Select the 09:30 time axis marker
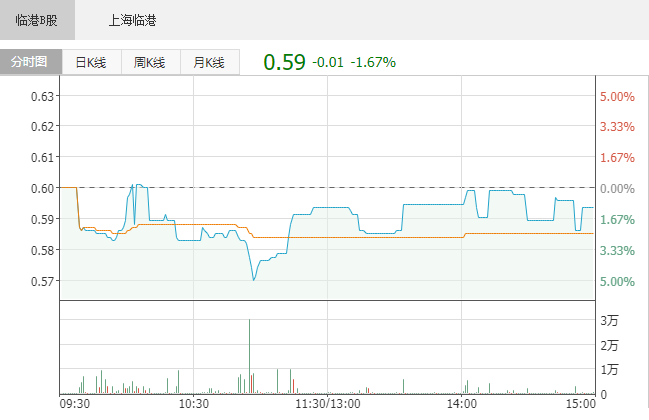The width and height of the screenshot is (649, 420). (75, 404)
